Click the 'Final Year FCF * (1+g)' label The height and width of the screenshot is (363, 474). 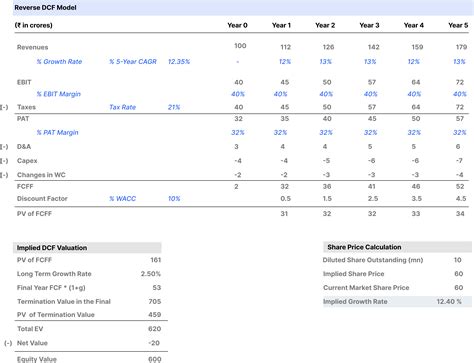pos(51,288)
